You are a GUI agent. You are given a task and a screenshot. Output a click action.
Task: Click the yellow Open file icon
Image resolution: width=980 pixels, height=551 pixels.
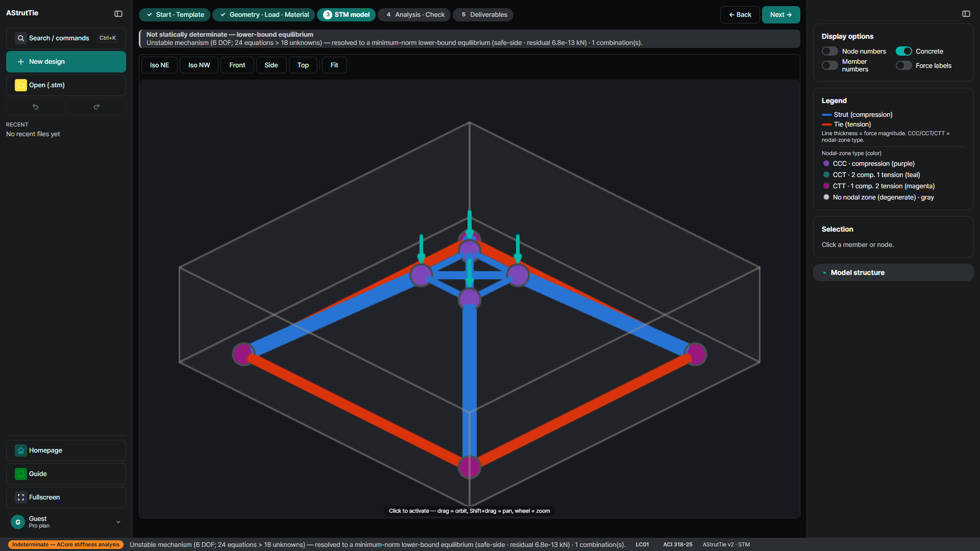pyautogui.click(x=21, y=85)
